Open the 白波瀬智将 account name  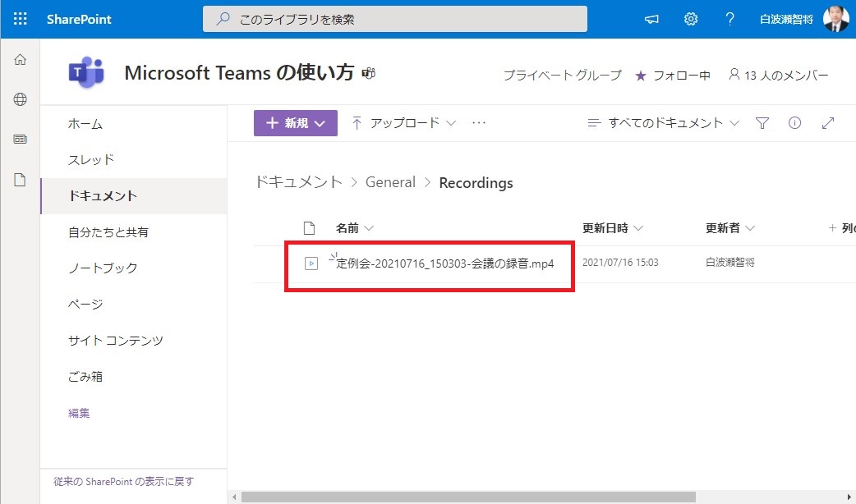click(786, 19)
